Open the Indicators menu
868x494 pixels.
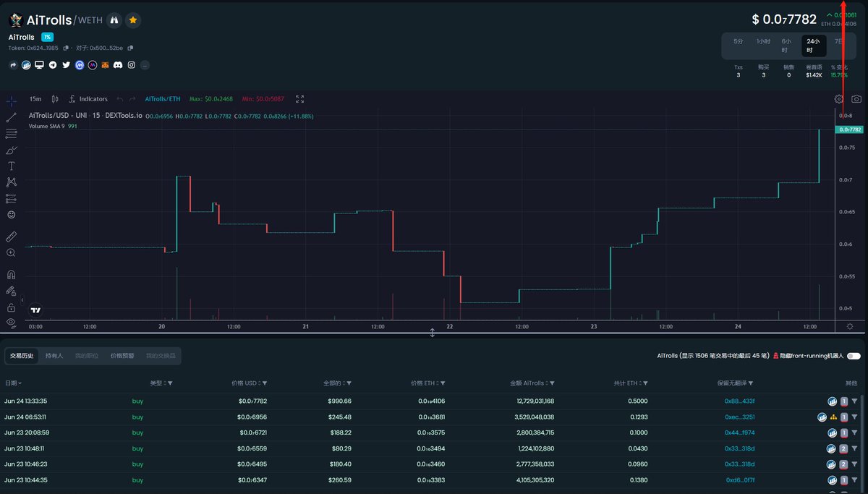(88, 99)
